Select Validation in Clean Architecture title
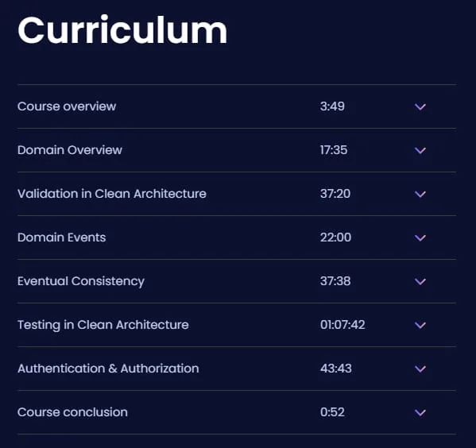 112,194
